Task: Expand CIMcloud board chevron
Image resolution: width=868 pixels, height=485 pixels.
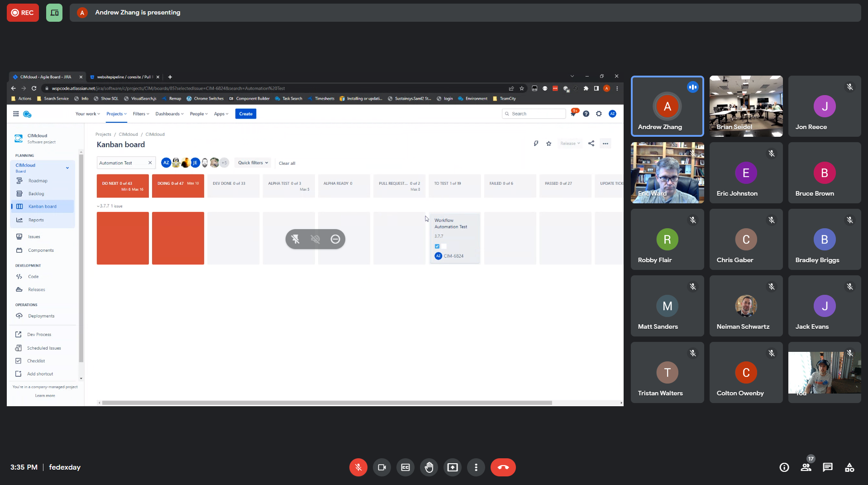Action: pos(67,168)
